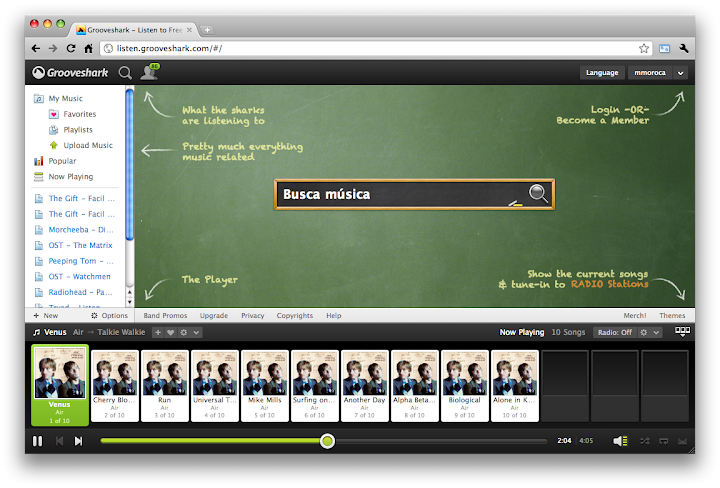Toggle queue size view icon
This screenshot has height=488, width=720.
pyautogui.click(x=682, y=331)
